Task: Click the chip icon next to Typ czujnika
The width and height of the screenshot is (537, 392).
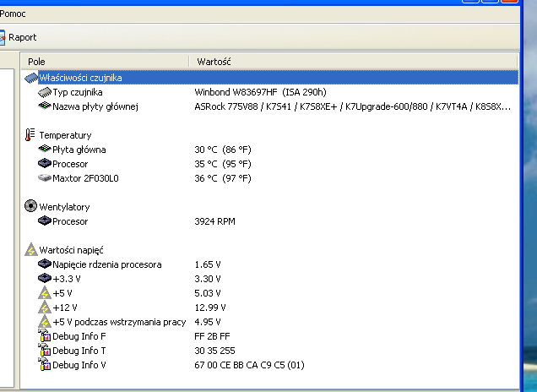Action: point(45,92)
